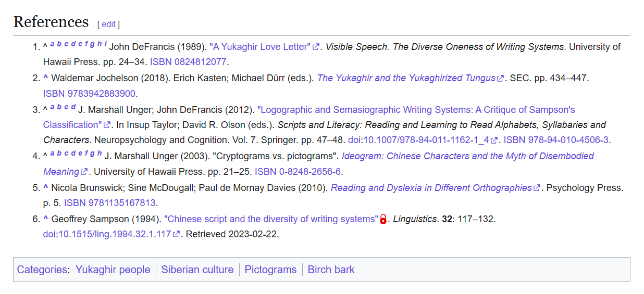Open Birch bark category

pyautogui.click(x=331, y=270)
